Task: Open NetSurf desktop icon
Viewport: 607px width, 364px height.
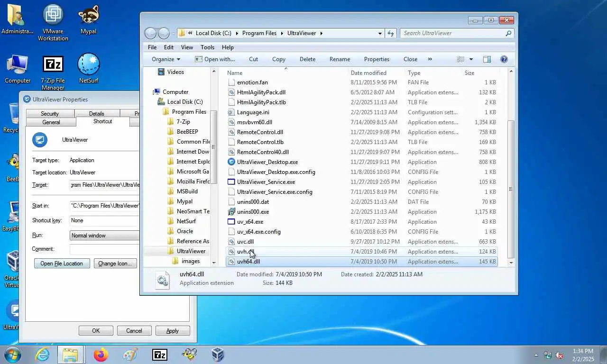Action: click(88, 69)
